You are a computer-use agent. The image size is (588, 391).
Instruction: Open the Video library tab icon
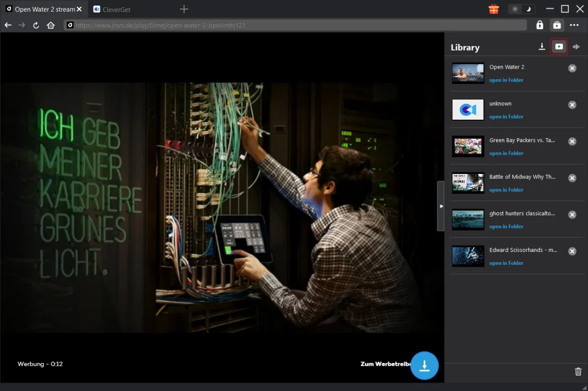(x=559, y=47)
